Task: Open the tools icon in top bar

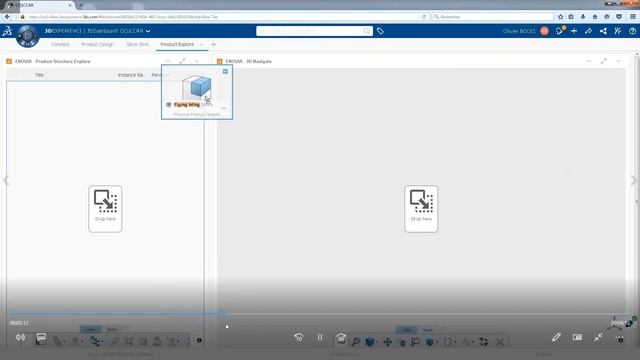Action: pos(618,31)
